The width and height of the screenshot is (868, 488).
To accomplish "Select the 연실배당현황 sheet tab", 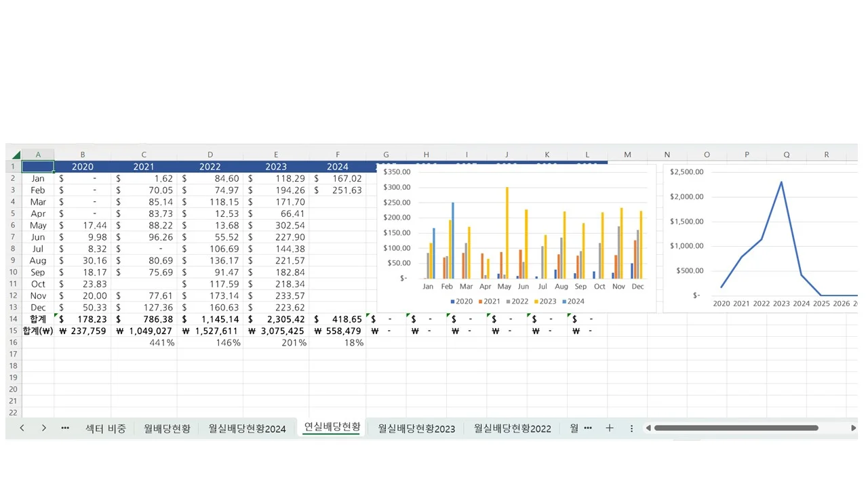I will (332, 427).
